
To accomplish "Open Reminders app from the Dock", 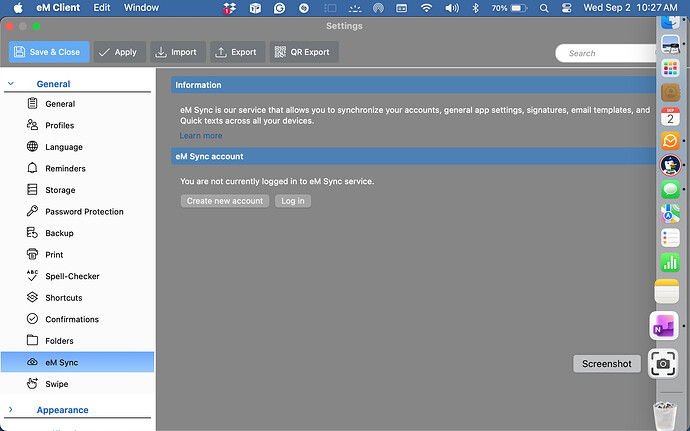I will tap(670, 238).
